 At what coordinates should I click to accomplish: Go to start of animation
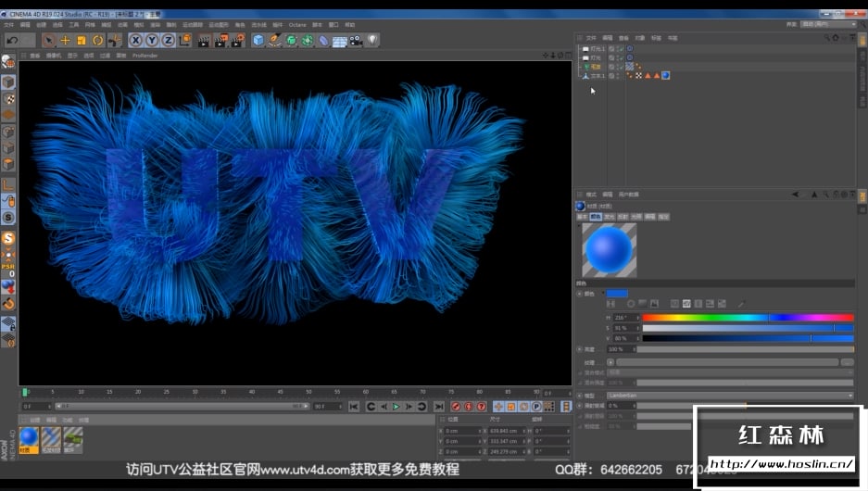(x=354, y=407)
